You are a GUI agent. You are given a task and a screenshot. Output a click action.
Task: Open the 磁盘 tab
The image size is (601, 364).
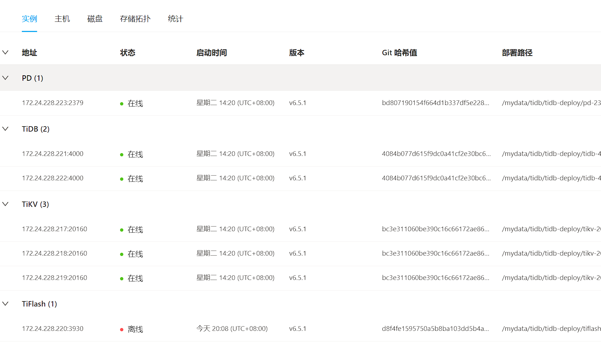tap(95, 19)
